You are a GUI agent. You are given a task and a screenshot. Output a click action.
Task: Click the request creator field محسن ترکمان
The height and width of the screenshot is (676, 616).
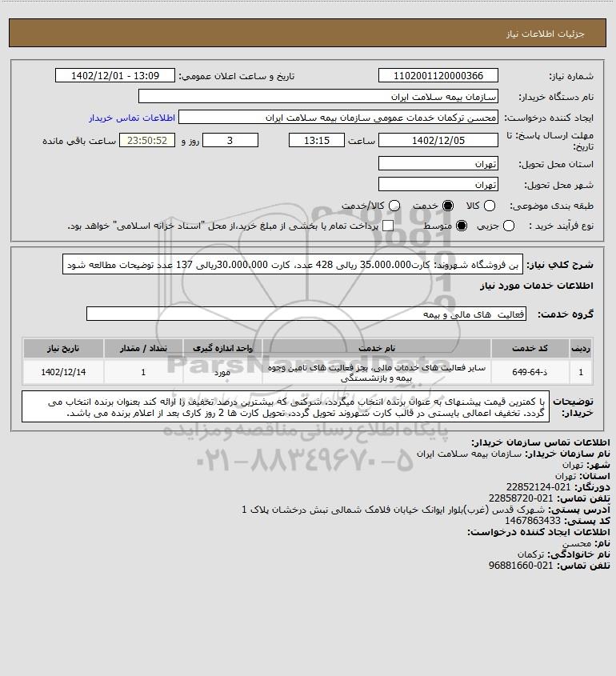tap(338, 118)
